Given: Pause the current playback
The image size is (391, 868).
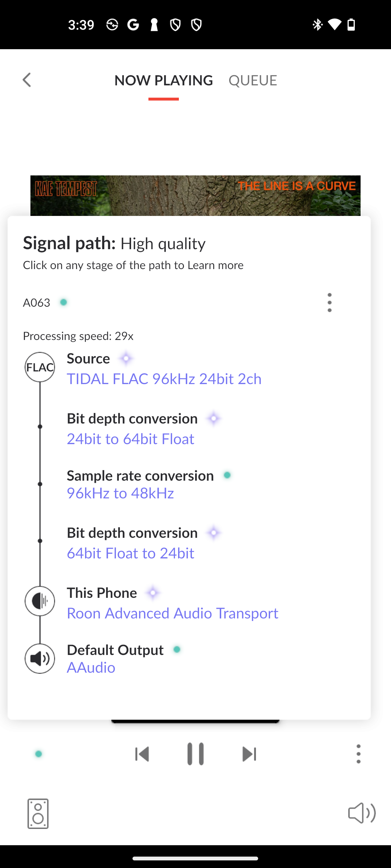Looking at the screenshot, I should (x=195, y=754).
